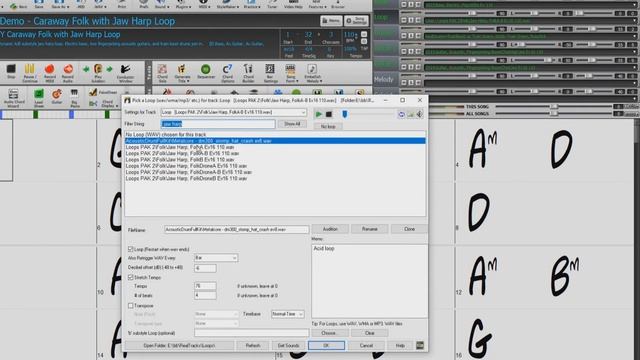Open Bar Settings
The image size is (640, 360).
pos(270,73)
